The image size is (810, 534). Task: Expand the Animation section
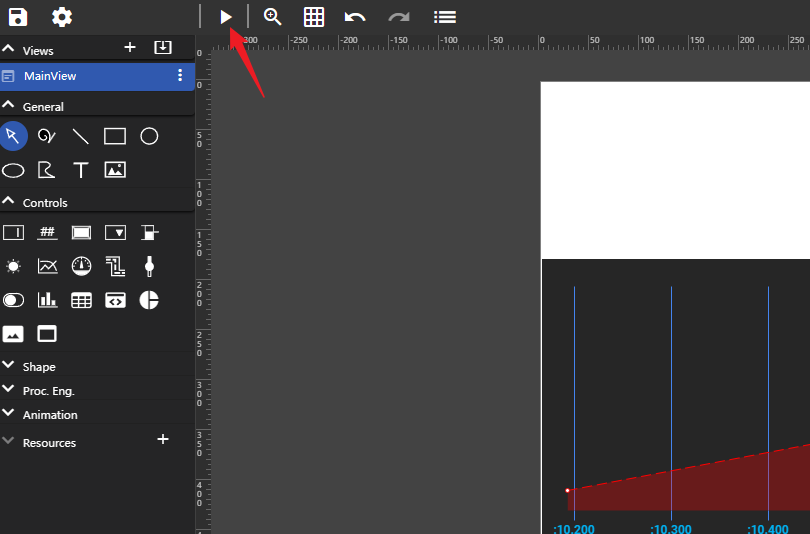pyautogui.click(x=8, y=413)
